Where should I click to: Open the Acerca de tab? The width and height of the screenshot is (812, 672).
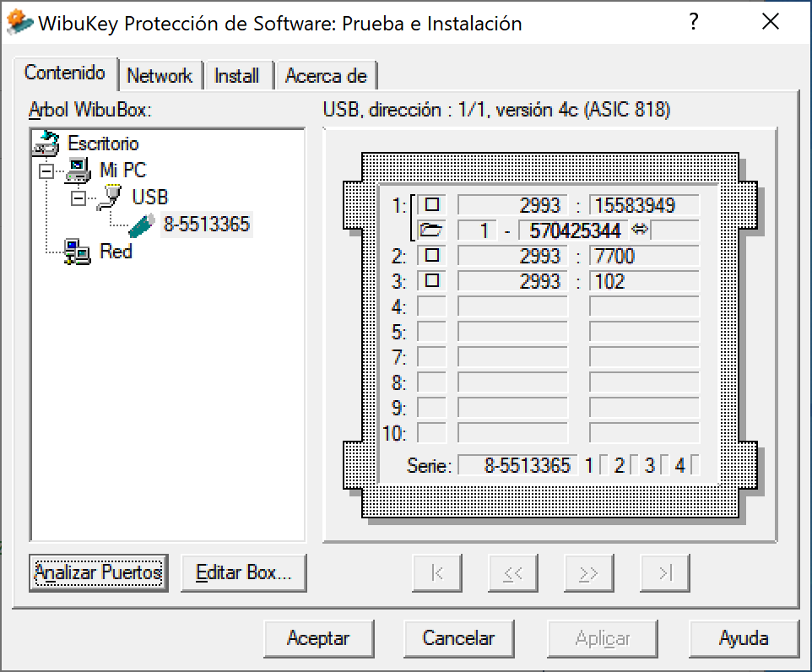[x=327, y=76]
